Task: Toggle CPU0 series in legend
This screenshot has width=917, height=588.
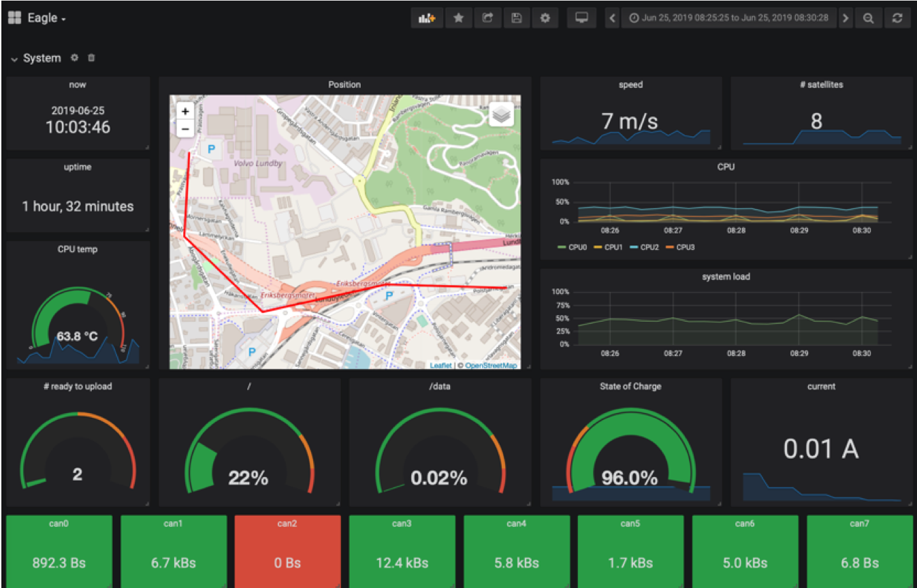Action: click(572, 247)
